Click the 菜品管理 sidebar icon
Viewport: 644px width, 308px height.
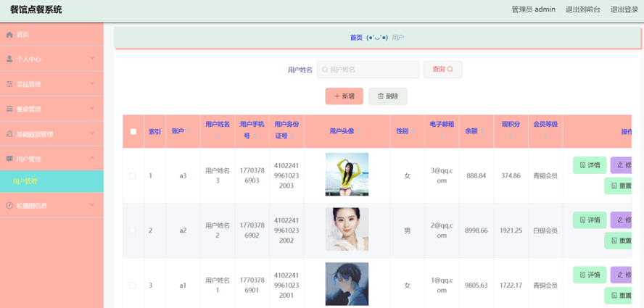pyautogui.click(x=9, y=84)
